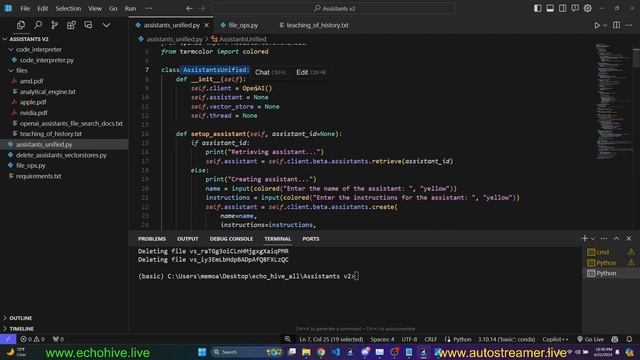The height and width of the screenshot is (360, 640).
Task: Toggle the bottom panel layout icon
Action: pos(550,8)
